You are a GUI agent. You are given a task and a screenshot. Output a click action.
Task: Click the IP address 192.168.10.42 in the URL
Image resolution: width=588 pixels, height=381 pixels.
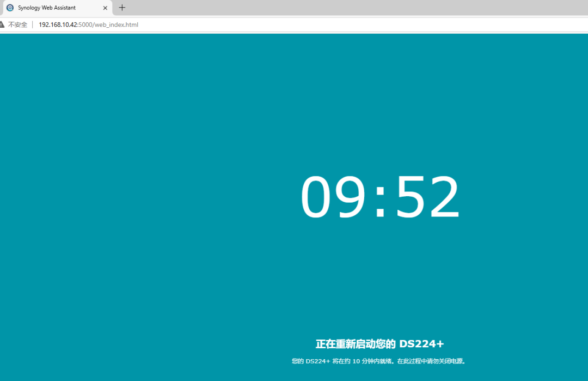[58, 25]
